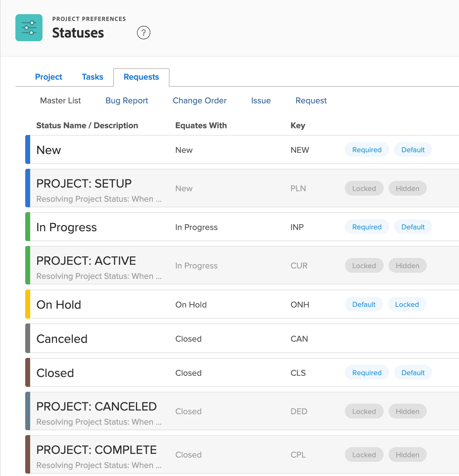Click the Hidden badge on PROJECT: ACTIVE row
This screenshot has height=476, width=459.
click(408, 266)
